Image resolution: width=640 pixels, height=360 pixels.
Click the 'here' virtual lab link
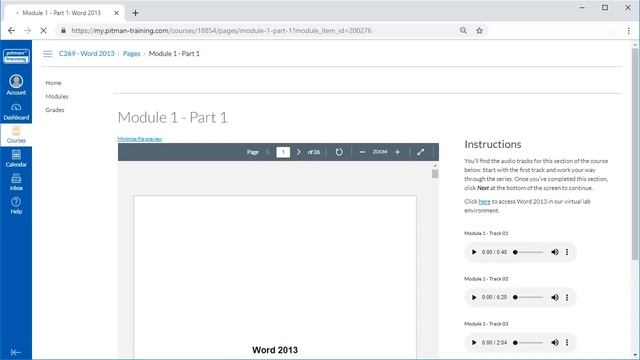(484, 201)
